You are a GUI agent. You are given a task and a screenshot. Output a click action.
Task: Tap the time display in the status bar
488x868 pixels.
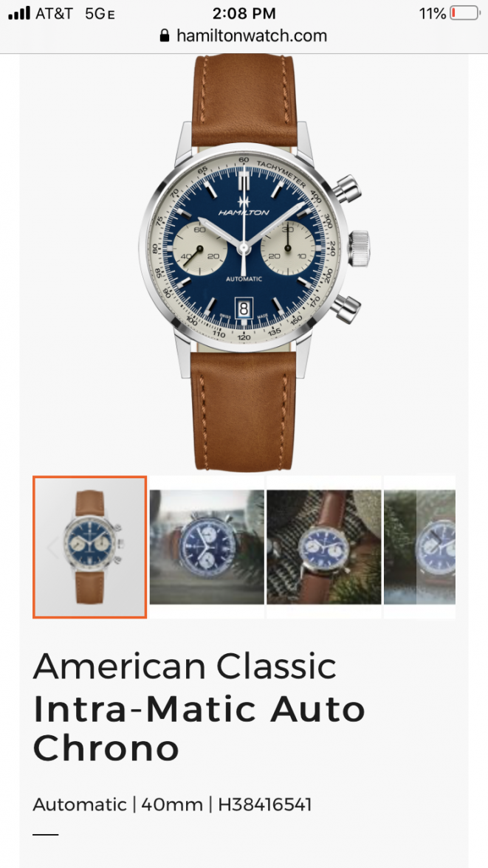pyautogui.click(x=244, y=13)
